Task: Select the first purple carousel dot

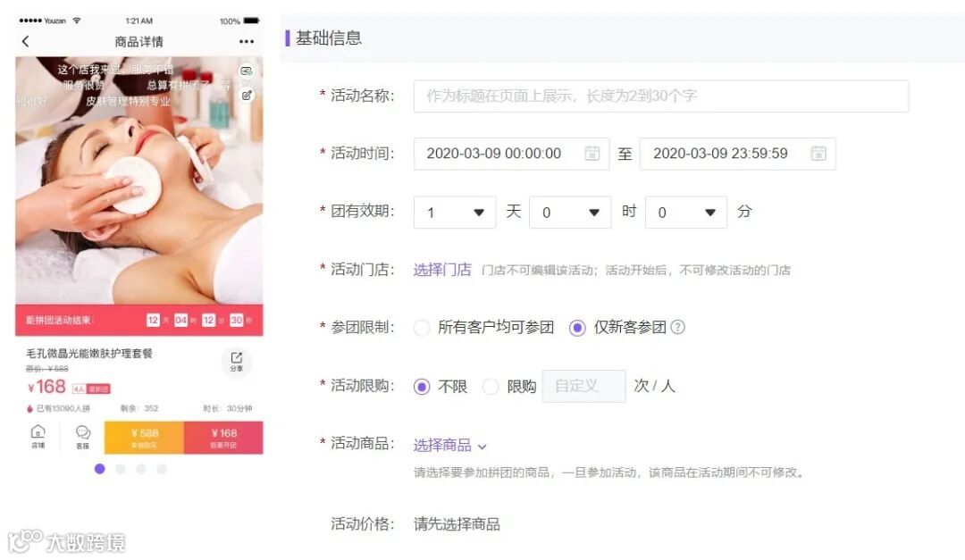Action: (100, 469)
